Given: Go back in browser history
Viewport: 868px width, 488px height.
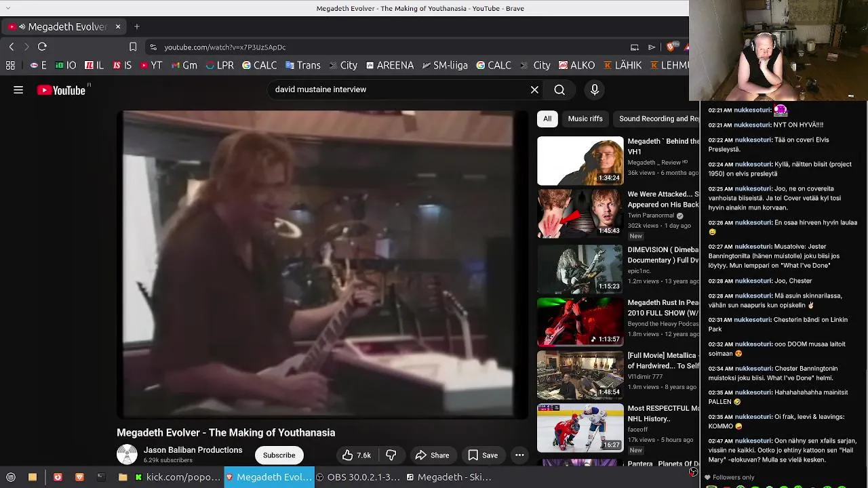Looking at the screenshot, I should coord(12,47).
